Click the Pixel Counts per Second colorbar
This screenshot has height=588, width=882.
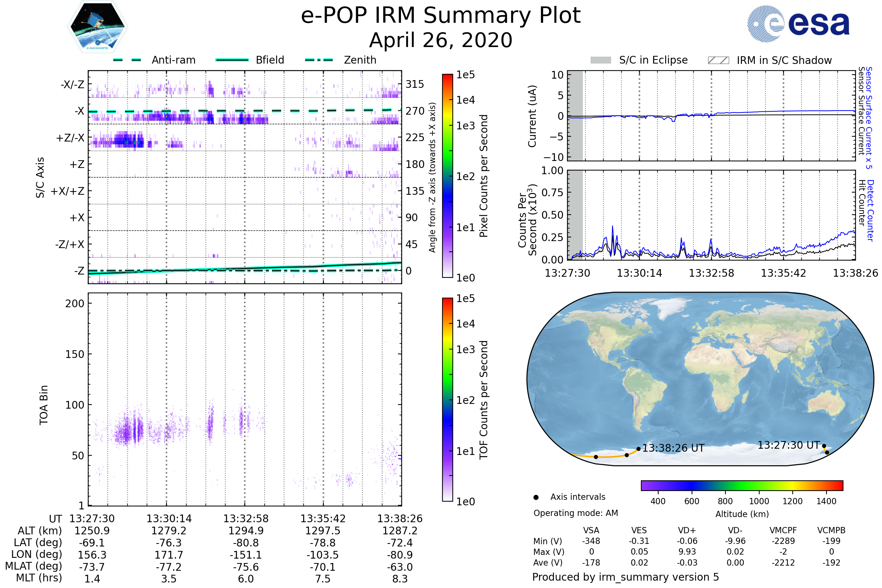447,176
